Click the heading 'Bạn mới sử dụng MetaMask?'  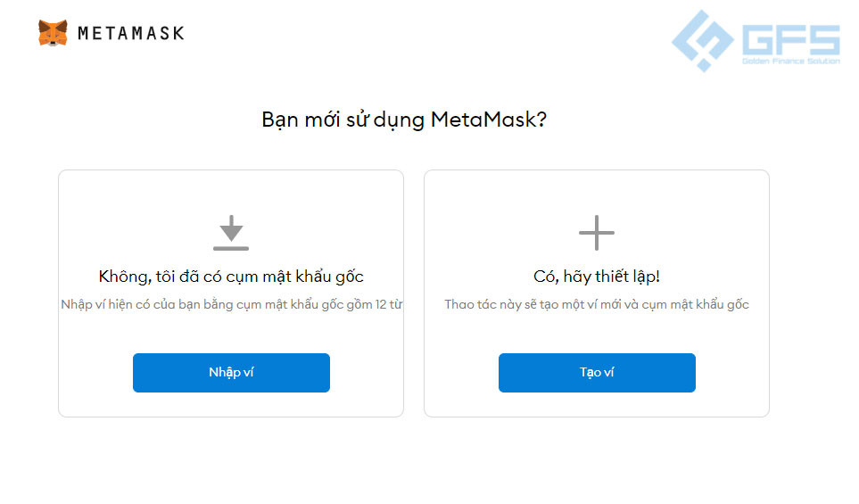coord(404,120)
